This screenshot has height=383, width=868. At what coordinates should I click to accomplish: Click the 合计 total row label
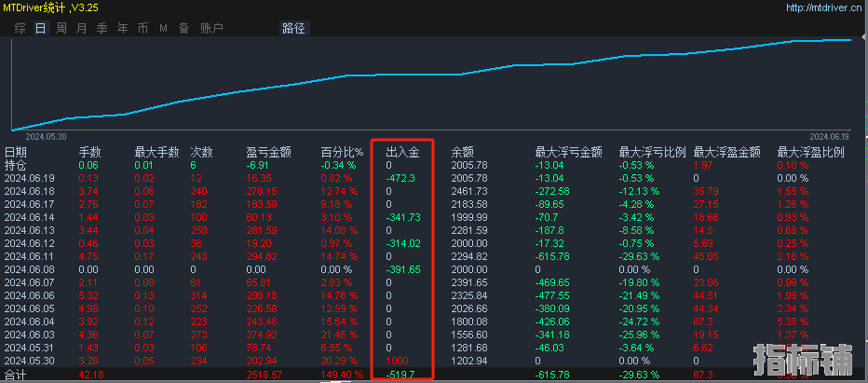tap(16, 374)
